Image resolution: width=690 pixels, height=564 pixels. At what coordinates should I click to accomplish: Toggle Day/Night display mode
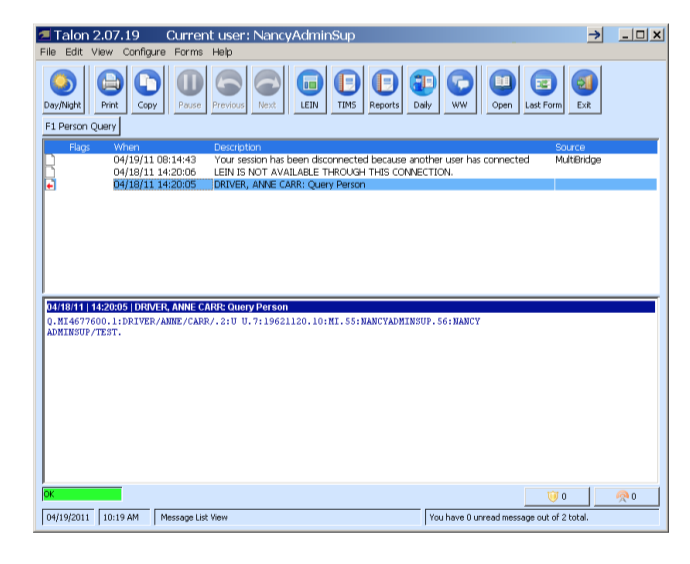(63, 90)
